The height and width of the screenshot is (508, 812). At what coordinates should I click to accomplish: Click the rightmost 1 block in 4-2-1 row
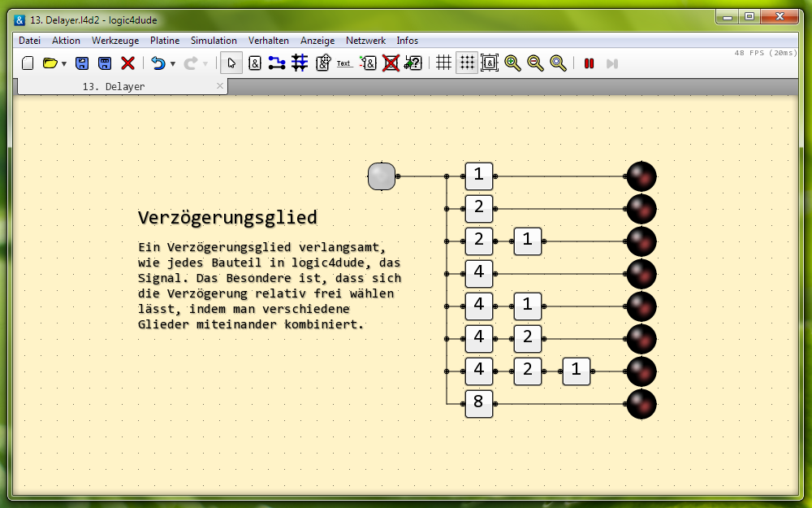(577, 371)
